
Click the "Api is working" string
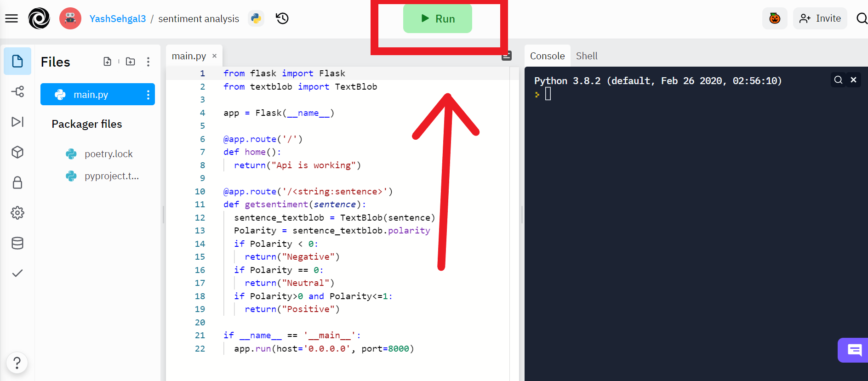point(314,165)
